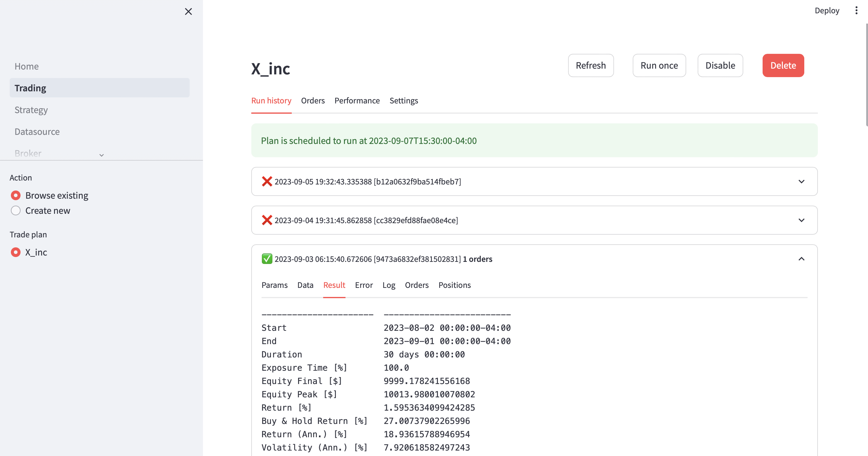The width and height of the screenshot is (868, 456).
Task: Open the Log tab of the run
Action: click(388, 285)
